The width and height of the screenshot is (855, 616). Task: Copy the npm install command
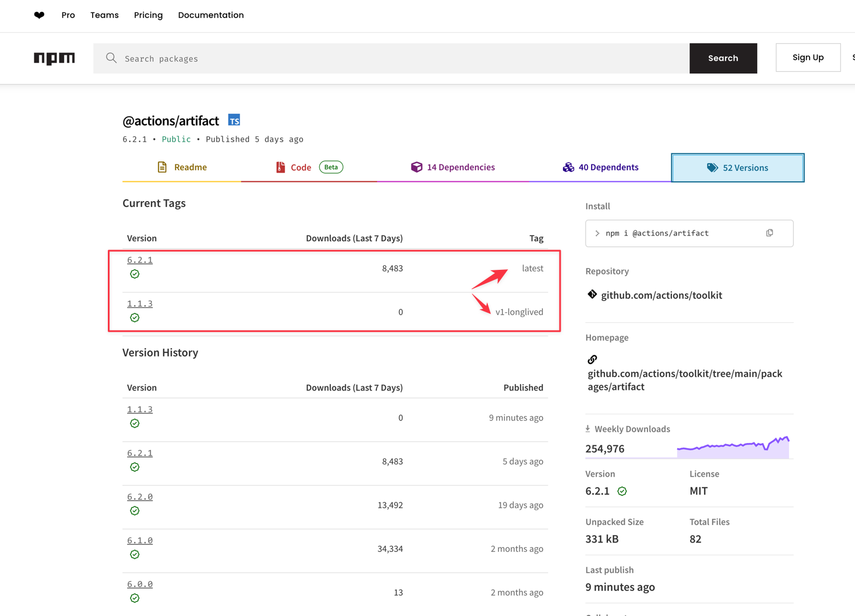tap(769, 233)
